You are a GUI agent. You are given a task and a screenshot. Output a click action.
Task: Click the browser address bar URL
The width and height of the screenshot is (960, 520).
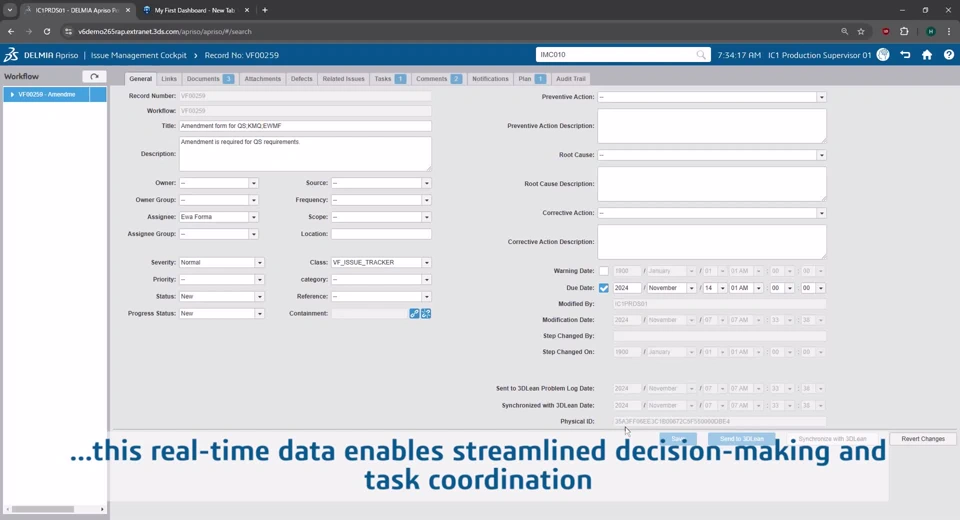click(x=165, y=31)
